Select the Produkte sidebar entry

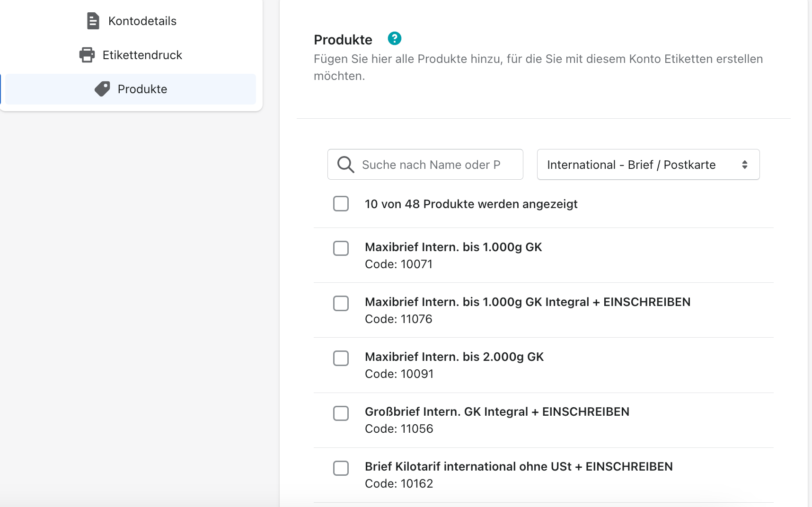click(132, 89)
